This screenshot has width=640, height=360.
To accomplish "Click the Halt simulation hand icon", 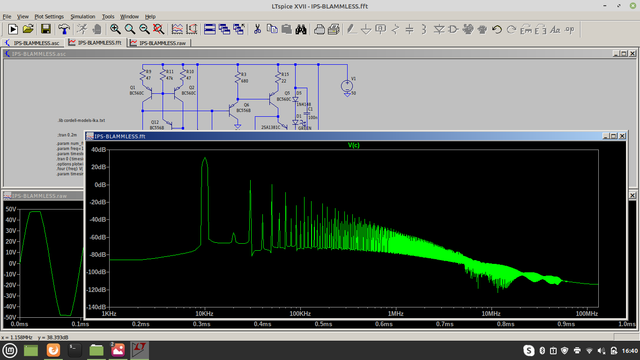I will pos(97,29).
